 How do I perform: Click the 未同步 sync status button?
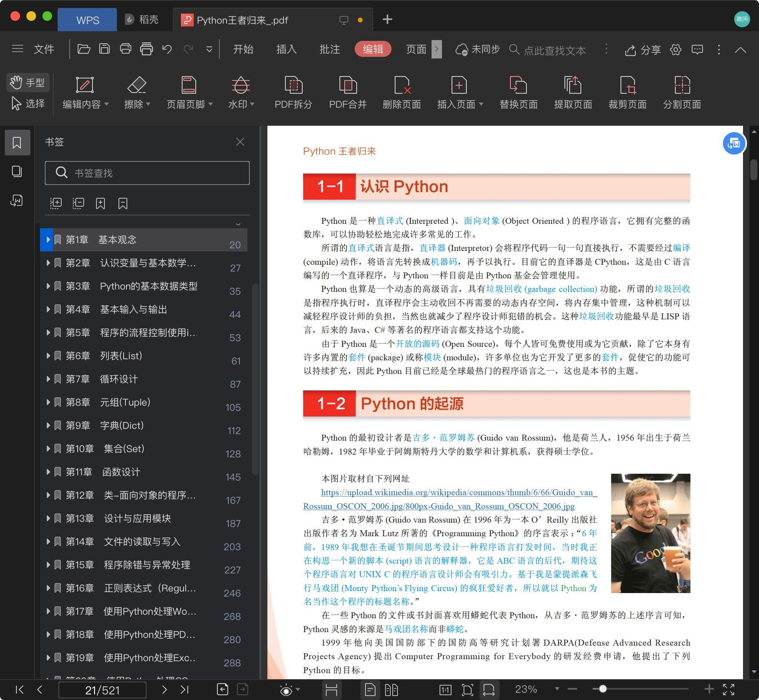[x=478, y=49]
